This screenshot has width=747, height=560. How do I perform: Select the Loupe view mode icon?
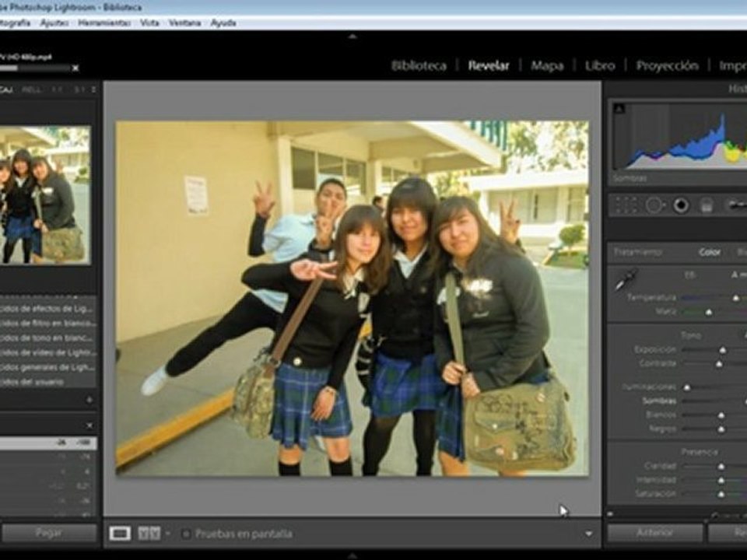pyautogui.click(x=120, y=534)
